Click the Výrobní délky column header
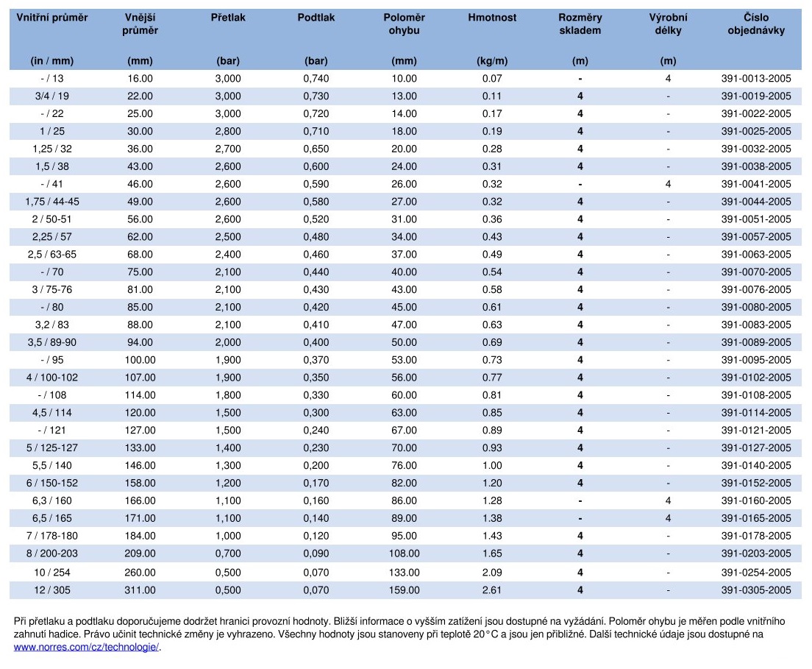 tap(668, 24)
